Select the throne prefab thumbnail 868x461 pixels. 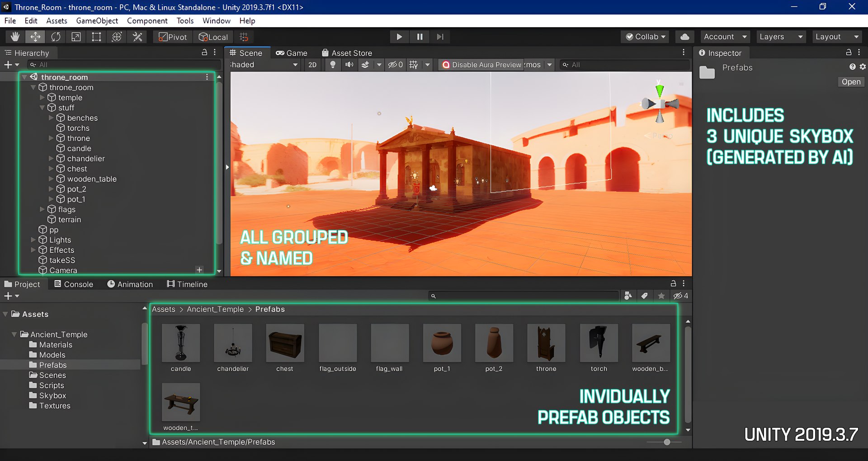point(546,343)
